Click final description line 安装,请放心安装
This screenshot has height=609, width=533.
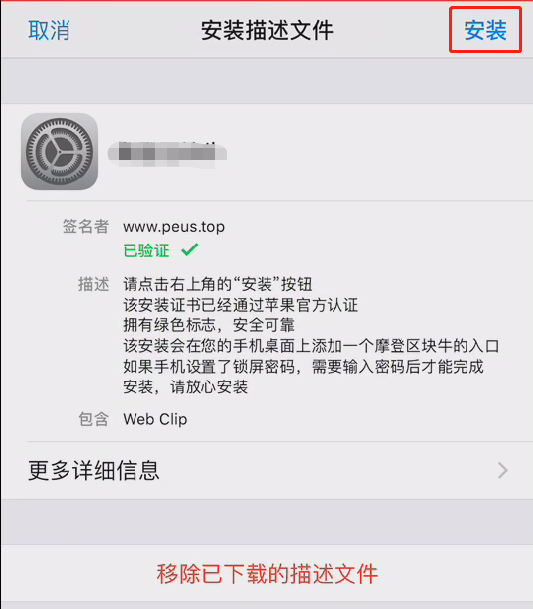[x=186, y=387]
